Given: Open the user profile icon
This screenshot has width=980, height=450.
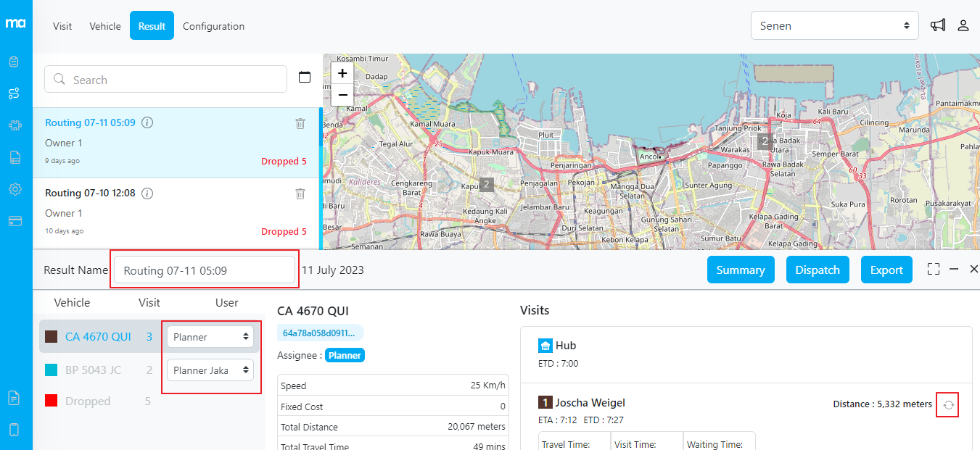Looking at the screenshot, I should (963, 25).
